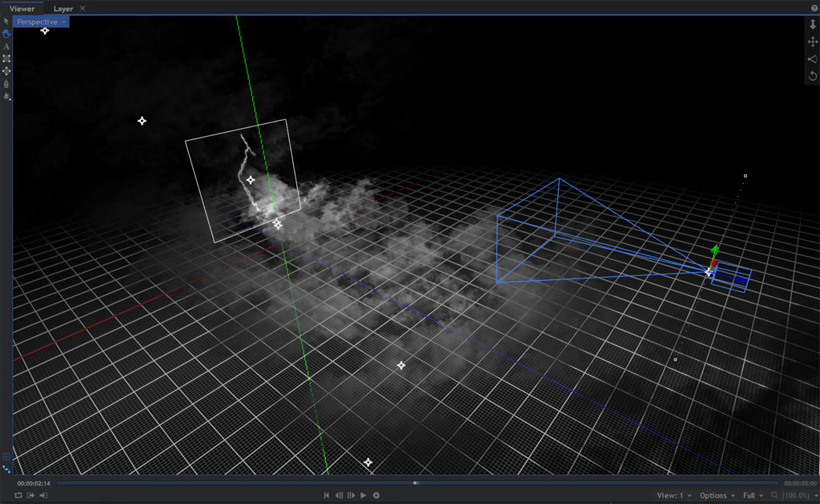Pick the Text tool
820x504 pixels.
(6, 46)
